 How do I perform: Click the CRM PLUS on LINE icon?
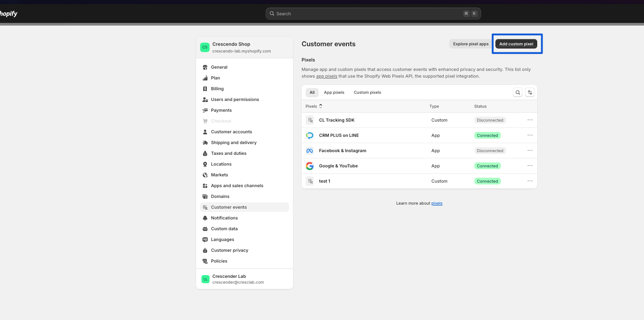pos(310,136)
